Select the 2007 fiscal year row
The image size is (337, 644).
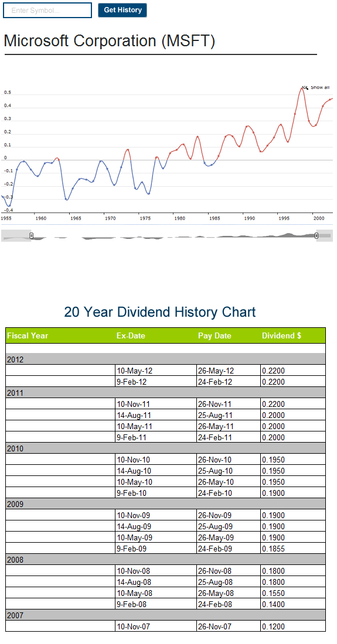coord(166,614)
